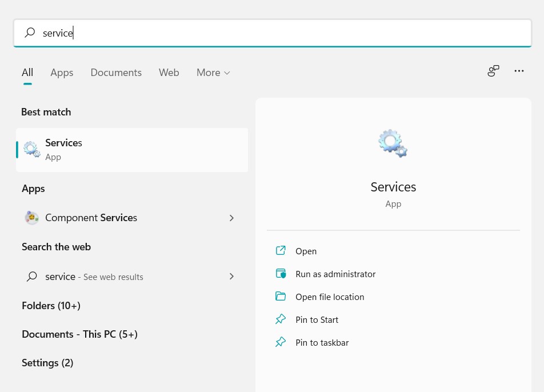The height and width of the screenshot is (392, 544).
Task: Click the Services gear icon in Best match
Action: click(32, 149)
